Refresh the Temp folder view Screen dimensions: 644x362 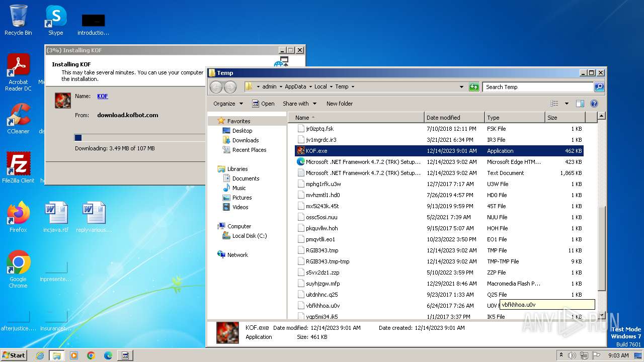click(x=474, y=87)
